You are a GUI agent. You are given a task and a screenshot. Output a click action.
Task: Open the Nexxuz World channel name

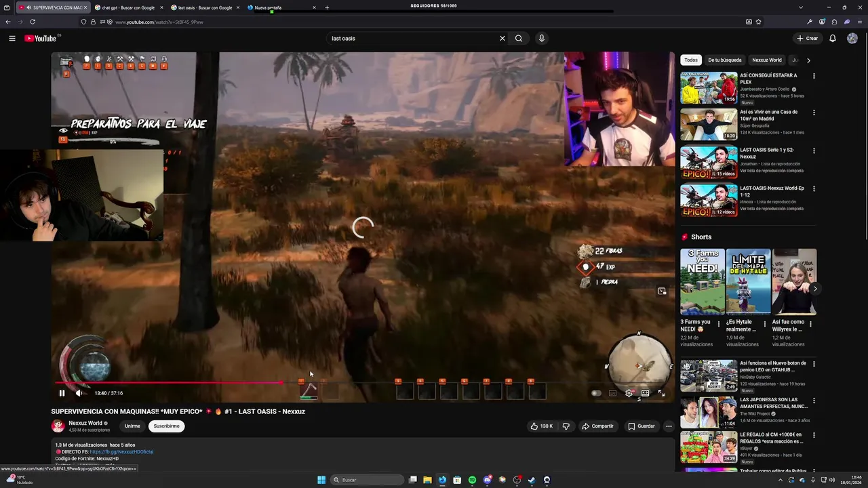[x=85, y=423]
